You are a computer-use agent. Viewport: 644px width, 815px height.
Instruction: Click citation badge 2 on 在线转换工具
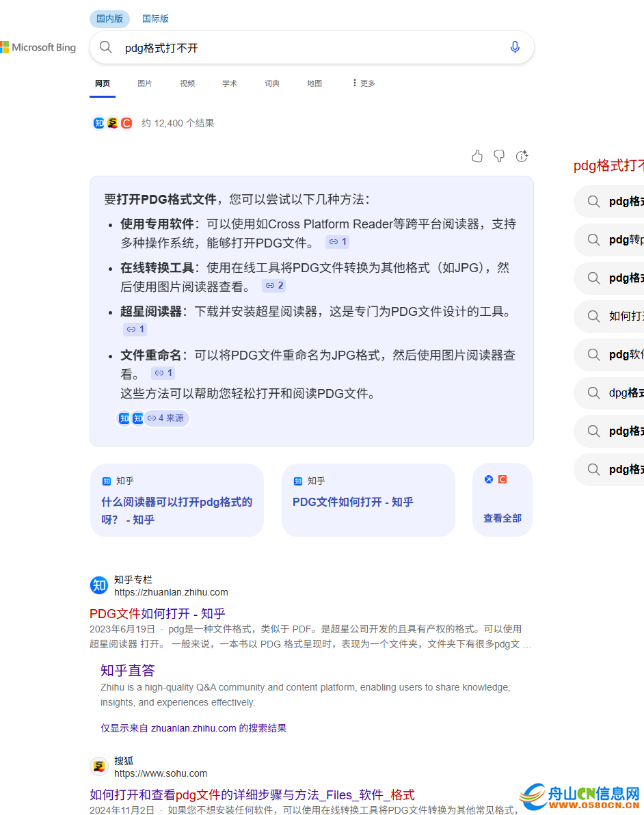point(273,286)
